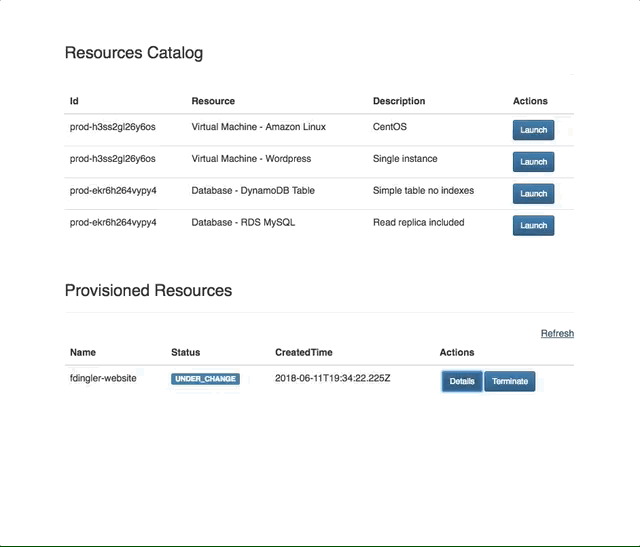Select 'Simple table no indexes' description
The width and height of the screenshot is (640, 547).
[423, 191]
